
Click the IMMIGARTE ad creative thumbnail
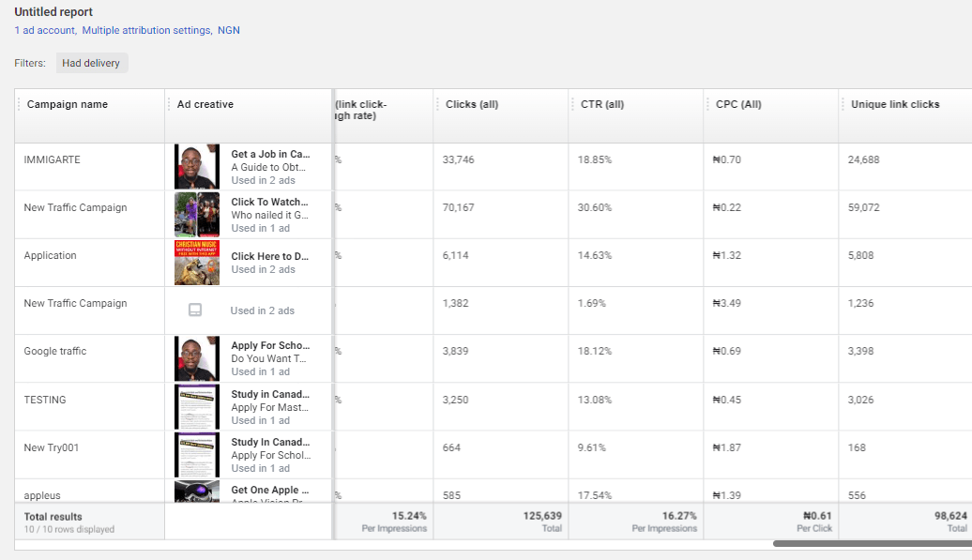[x=196, y=165]
